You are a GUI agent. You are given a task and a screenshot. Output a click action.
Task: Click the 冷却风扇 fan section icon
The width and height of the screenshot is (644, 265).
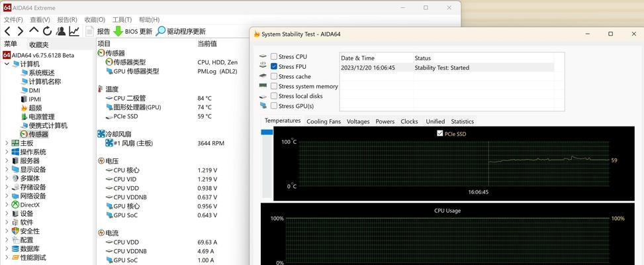point(101,134)
